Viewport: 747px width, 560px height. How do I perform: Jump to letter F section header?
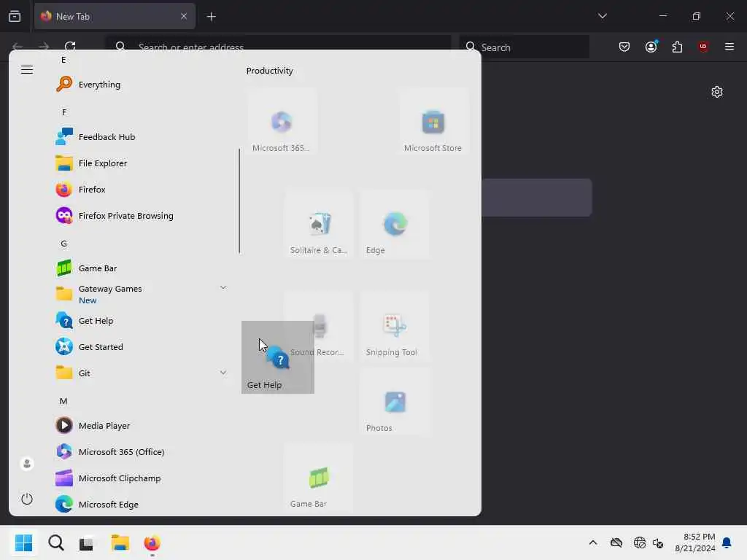pos(64,112)
